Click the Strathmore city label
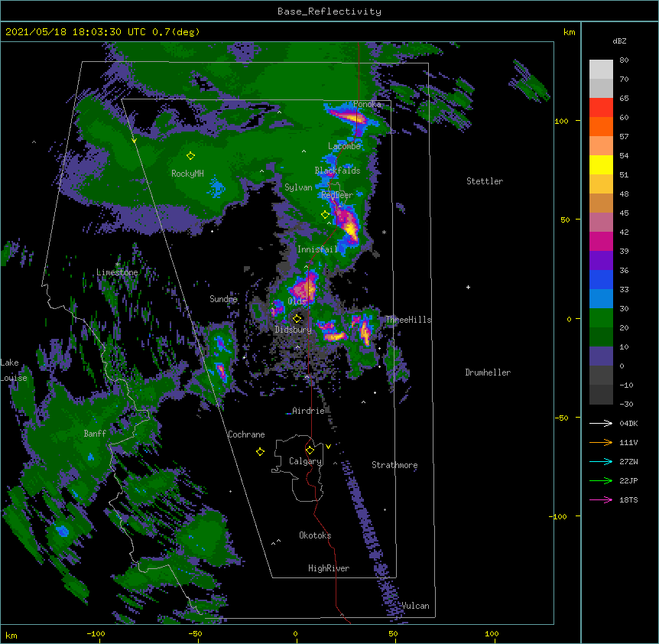 tap(394, 465)
